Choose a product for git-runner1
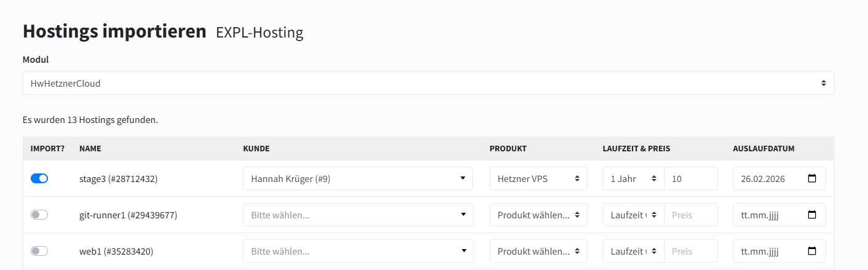The height and width of the screenshot is (270, 868). pos(539,215)
